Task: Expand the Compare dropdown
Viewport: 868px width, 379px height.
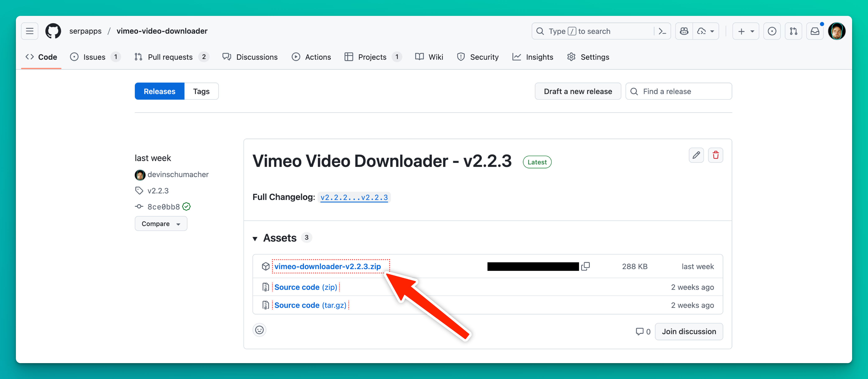Action: pyautogui.click(x=161, y=224)
